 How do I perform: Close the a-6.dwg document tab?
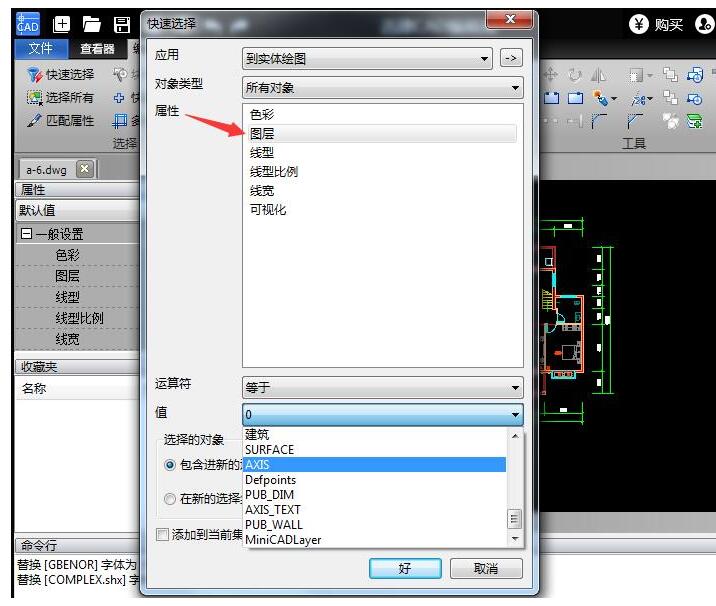(x=84, y=169)
